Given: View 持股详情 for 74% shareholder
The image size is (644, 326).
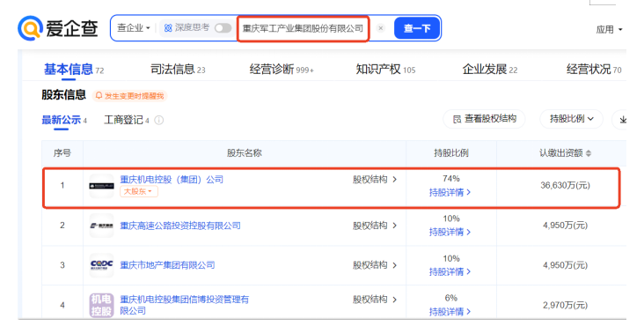Looking at the screenshot, I should point(450,192).
